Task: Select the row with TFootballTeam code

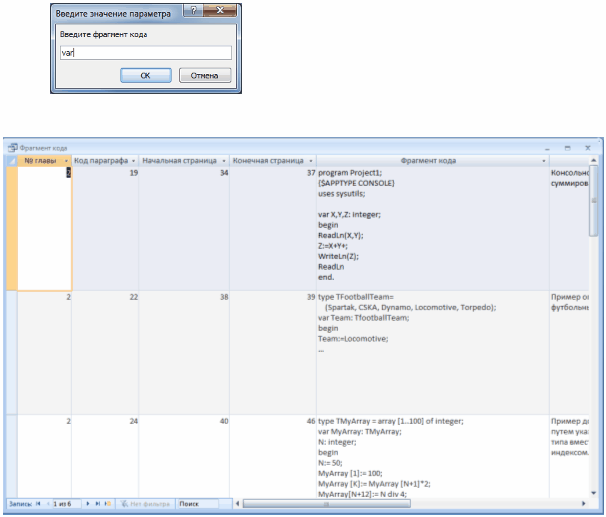Action: [11, 350]
